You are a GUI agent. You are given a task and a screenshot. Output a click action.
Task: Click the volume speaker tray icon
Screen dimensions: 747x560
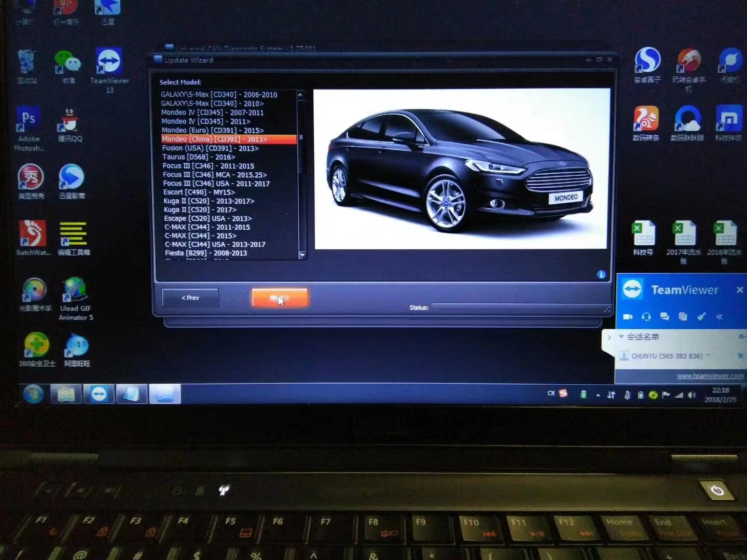click(x=691, y=395)
